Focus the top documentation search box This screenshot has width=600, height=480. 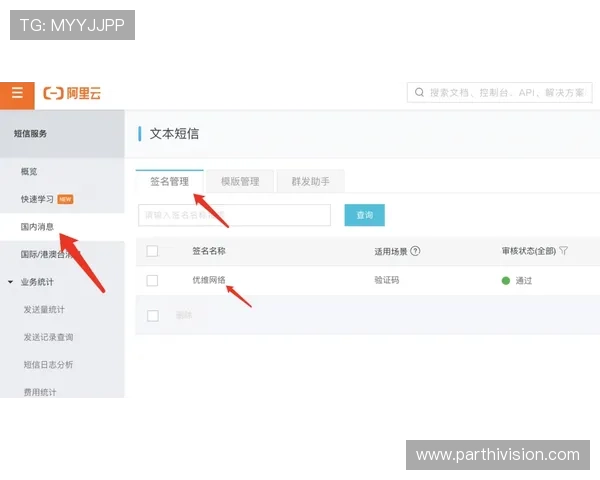[500, 92]
